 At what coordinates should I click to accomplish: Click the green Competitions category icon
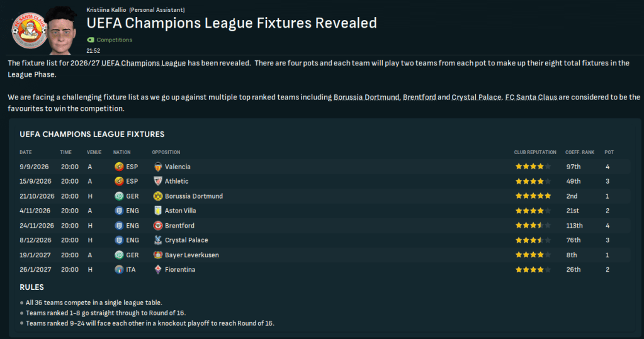pyautogui.click(x=89, y=40)
